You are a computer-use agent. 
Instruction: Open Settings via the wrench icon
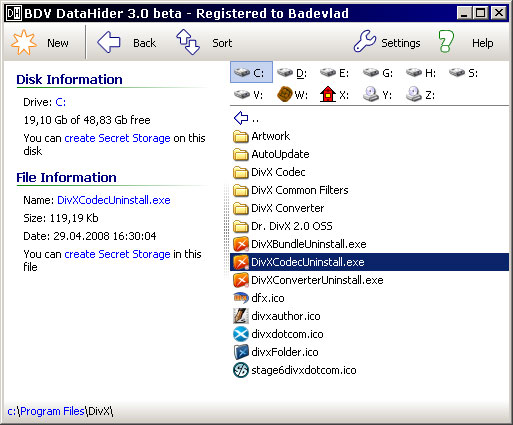point(365,41)
